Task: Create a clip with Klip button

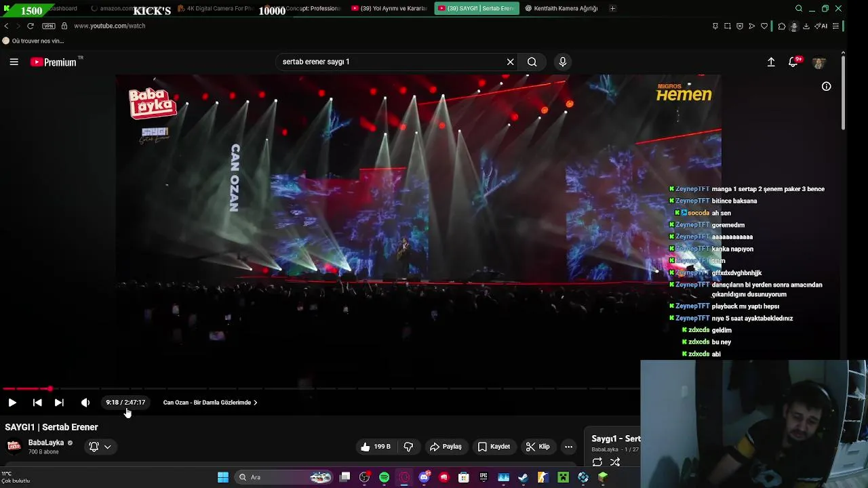Action: click(x=538, y=447)
